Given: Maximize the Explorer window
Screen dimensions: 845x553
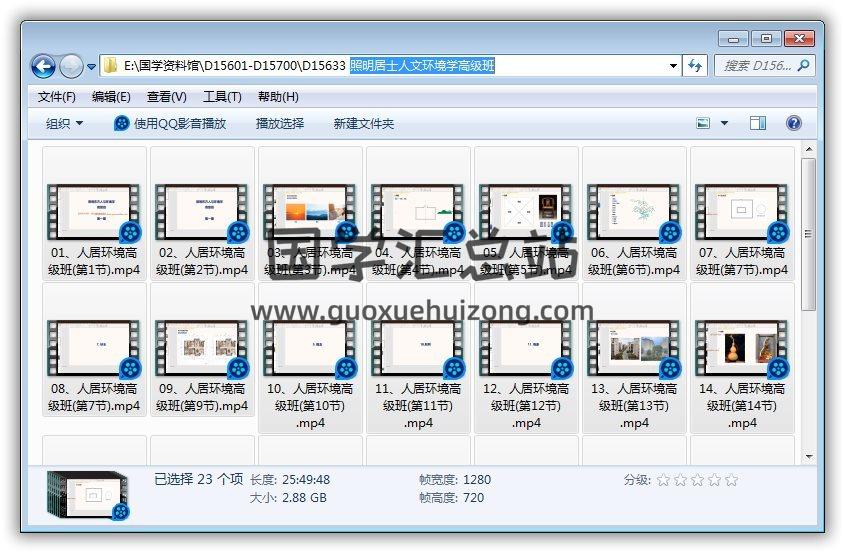Looking at the screenshot, I should 766,39.
